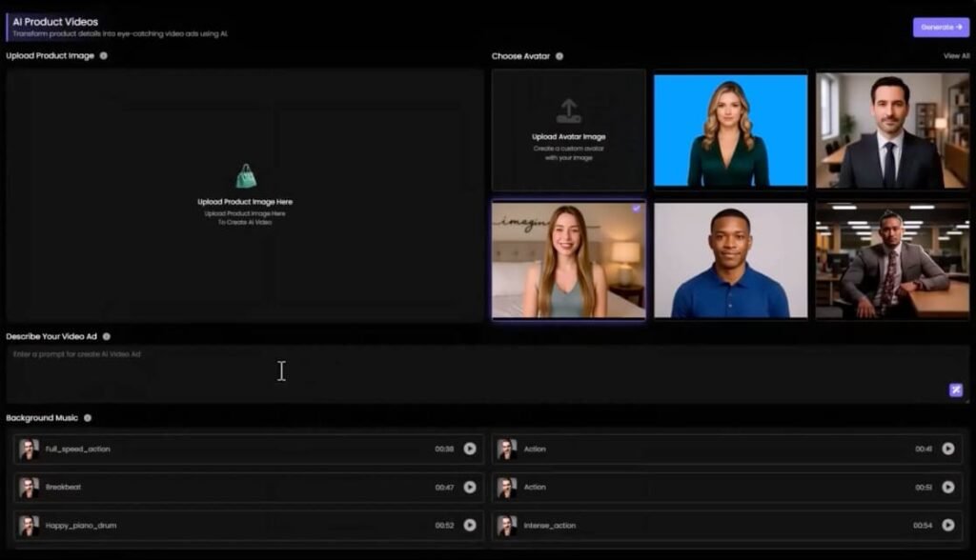This screenshot has height=560, width=976.
Task: Play the 00:41 Action track
Action: click(x=947, y=449)
